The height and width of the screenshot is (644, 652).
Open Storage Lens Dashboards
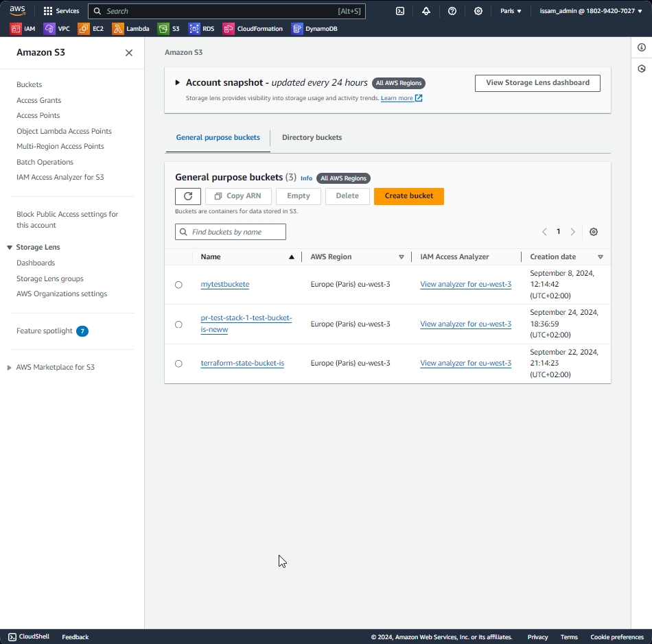pyautogui.click(x=36, y=263)
